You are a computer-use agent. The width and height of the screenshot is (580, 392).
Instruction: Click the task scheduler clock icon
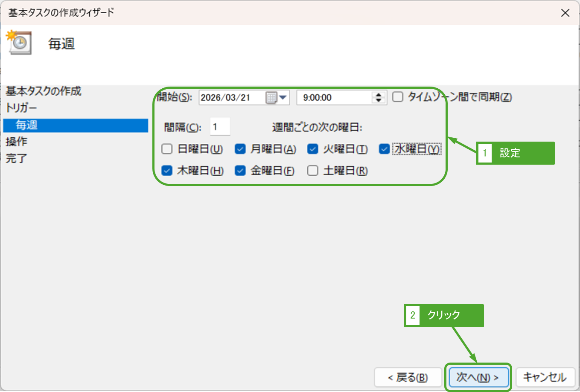click(19, 42)
